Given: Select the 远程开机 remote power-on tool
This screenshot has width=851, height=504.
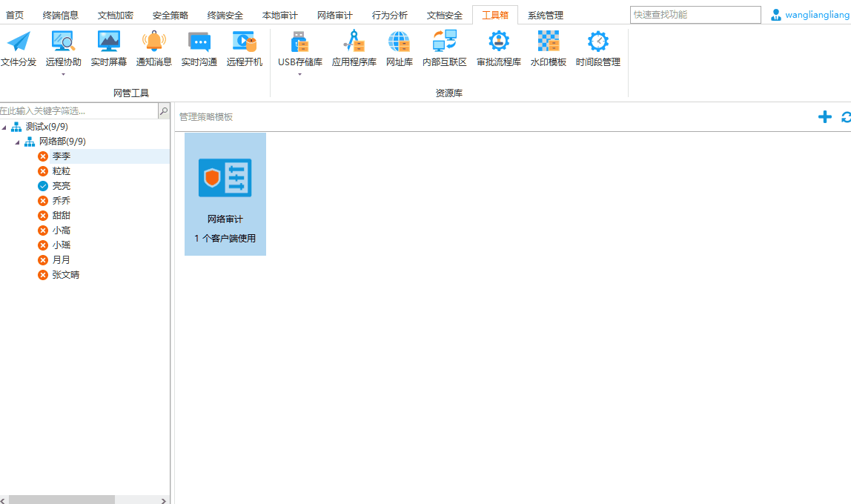Looking at the screenshot, I should pyautogui.click(x=244, y=49).
